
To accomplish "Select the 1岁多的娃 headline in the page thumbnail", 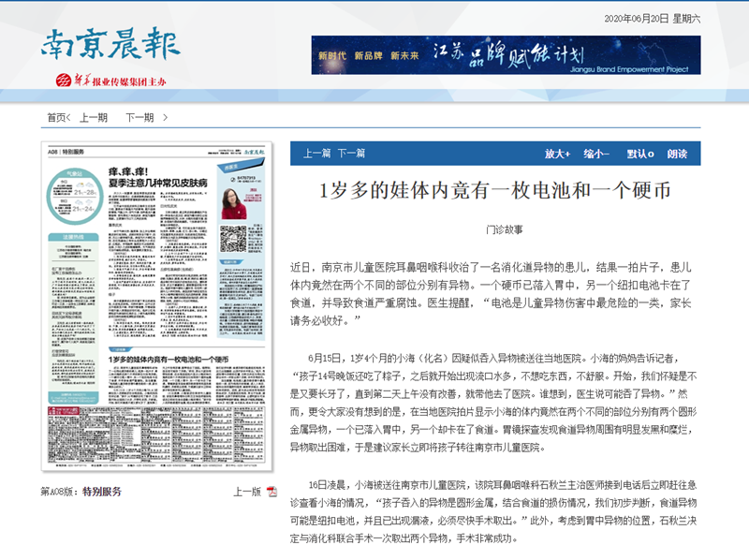I will point(176,358).
